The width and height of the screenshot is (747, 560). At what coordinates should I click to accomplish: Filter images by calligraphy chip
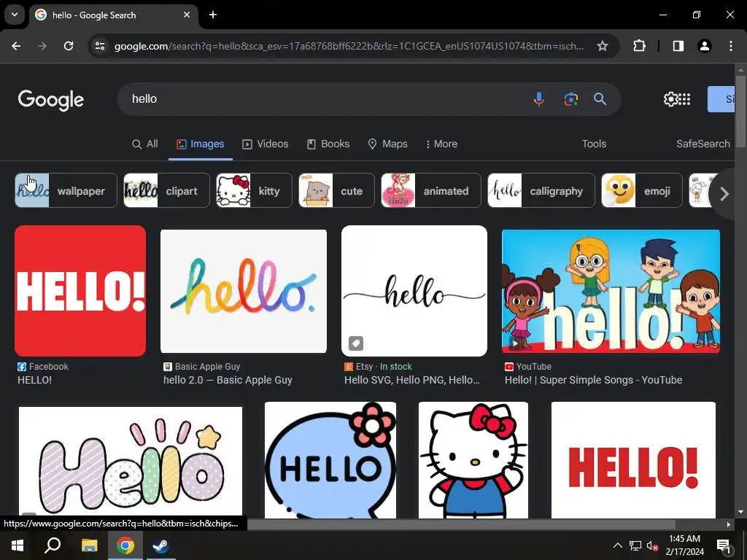click(x=541, y=190)
